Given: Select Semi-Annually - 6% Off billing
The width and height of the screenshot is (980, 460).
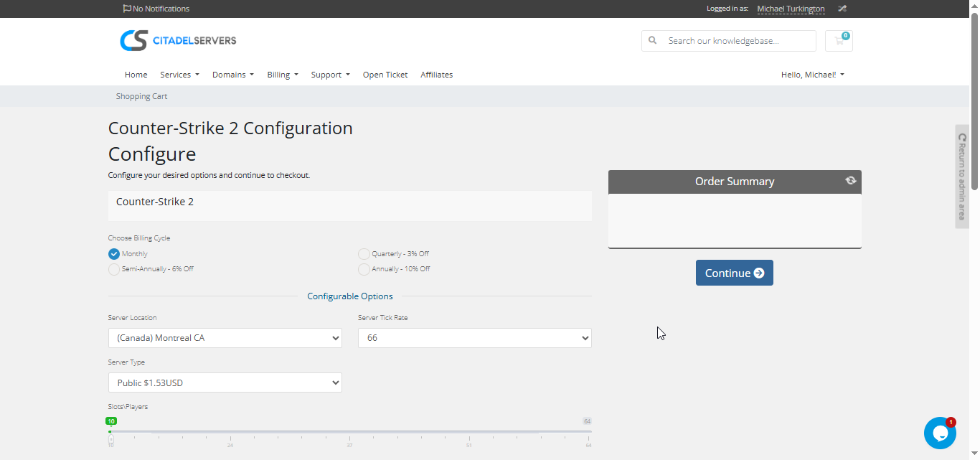Looking at the screenshot, I should tap(114, 269).
